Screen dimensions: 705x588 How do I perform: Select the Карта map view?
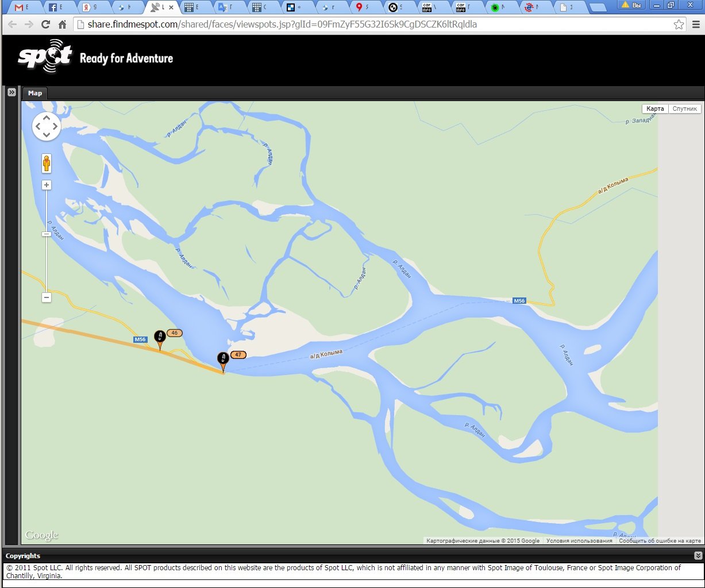point(655,109)
